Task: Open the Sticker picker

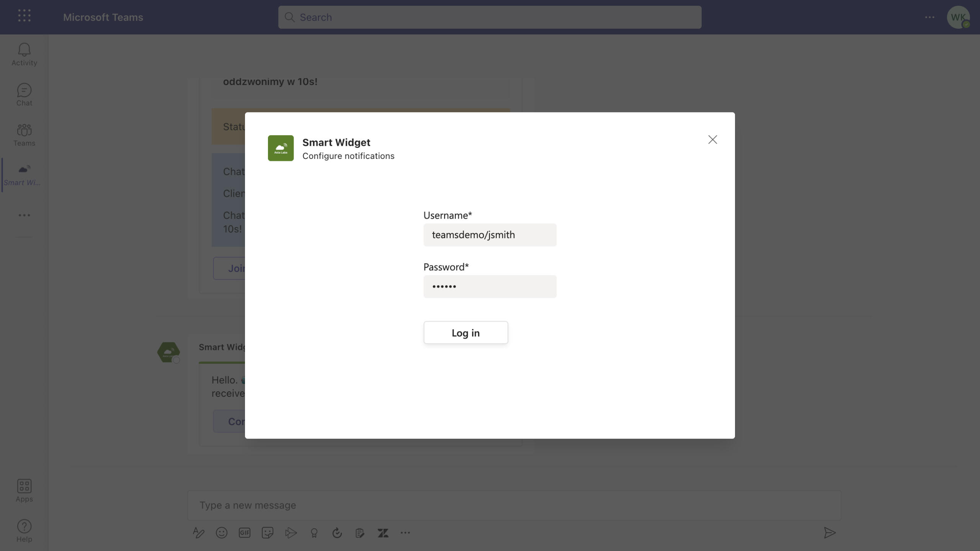Action: pos(267,533)
